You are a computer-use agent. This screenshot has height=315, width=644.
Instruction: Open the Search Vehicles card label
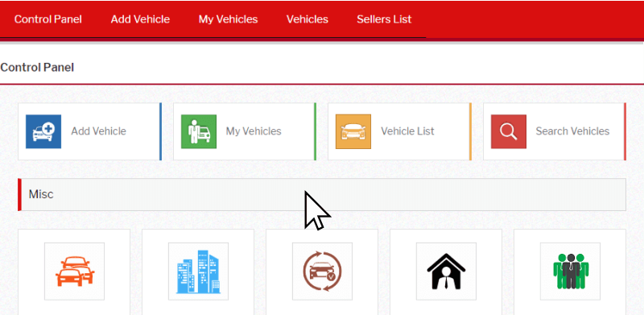pyautogui.click(x=572, y=131)
